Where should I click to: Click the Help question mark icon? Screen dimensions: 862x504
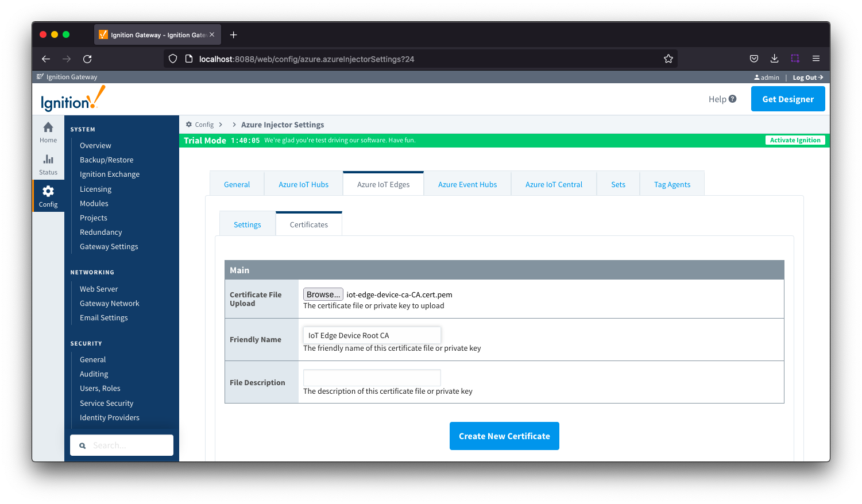click(x=732, y=99)
